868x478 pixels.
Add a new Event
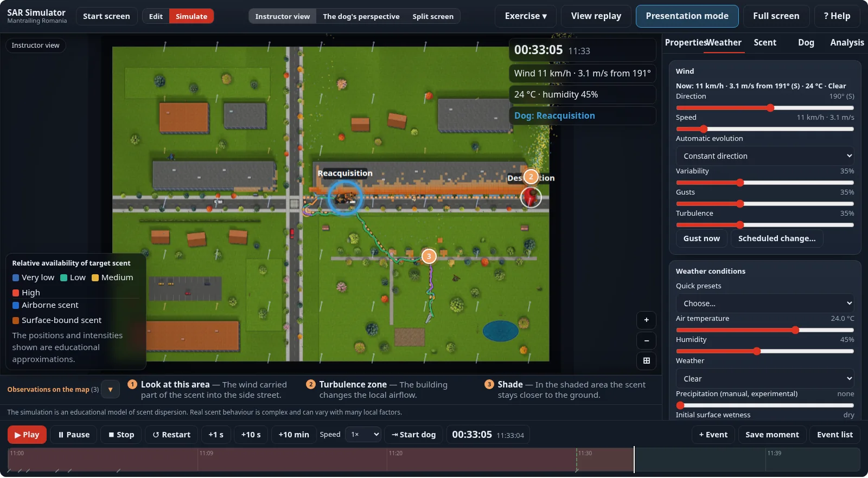click(713, 435)
